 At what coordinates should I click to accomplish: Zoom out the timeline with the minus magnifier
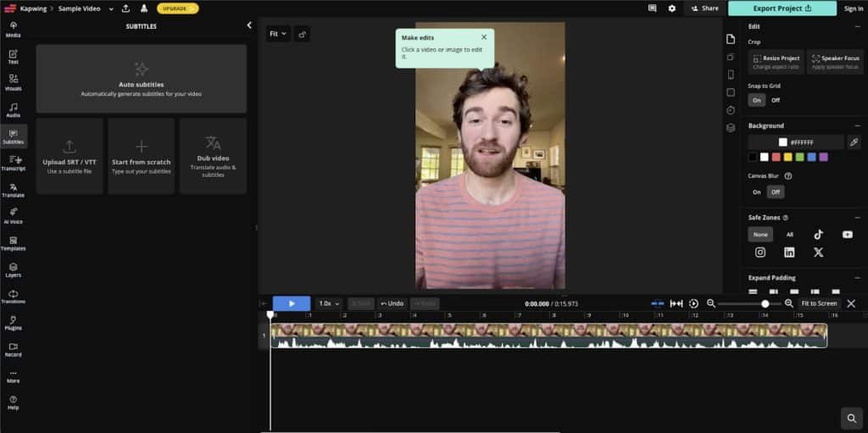click(711, 303)
